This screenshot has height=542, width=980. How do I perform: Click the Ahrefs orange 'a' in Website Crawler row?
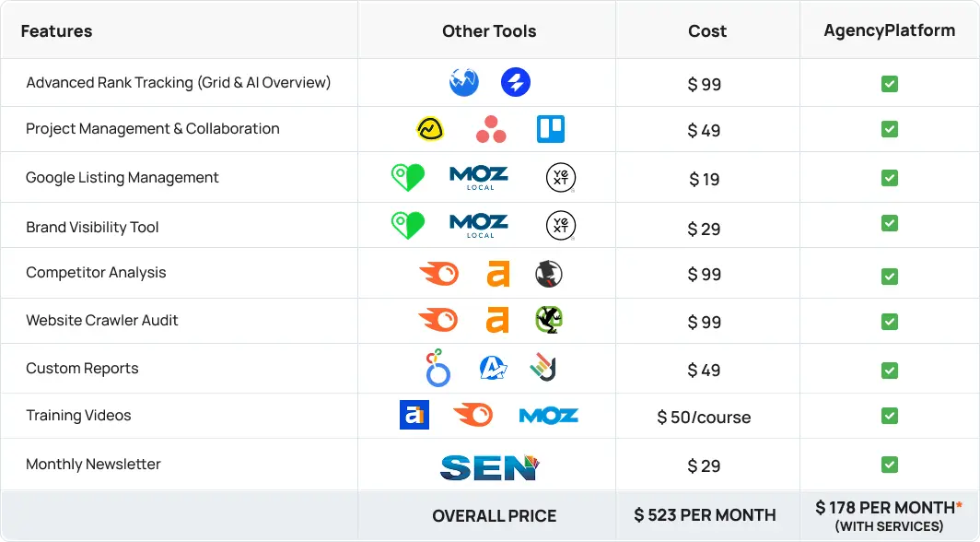497,320
